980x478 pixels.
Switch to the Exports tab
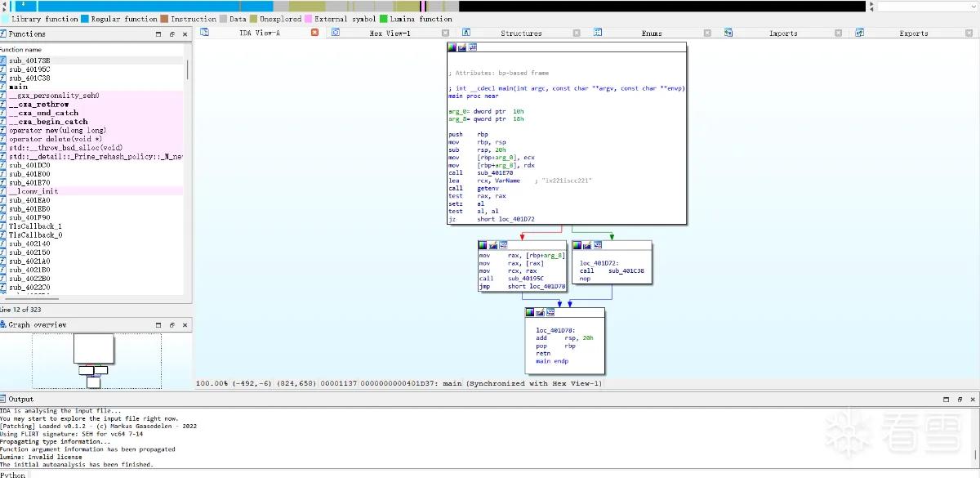pyautogui.click(x=914, y=34)
